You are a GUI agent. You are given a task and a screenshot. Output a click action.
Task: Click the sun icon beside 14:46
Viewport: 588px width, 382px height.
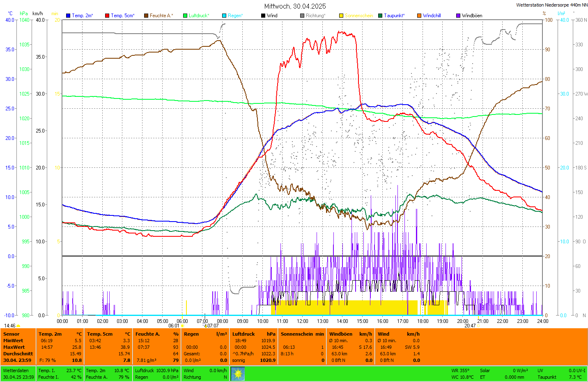18,326
